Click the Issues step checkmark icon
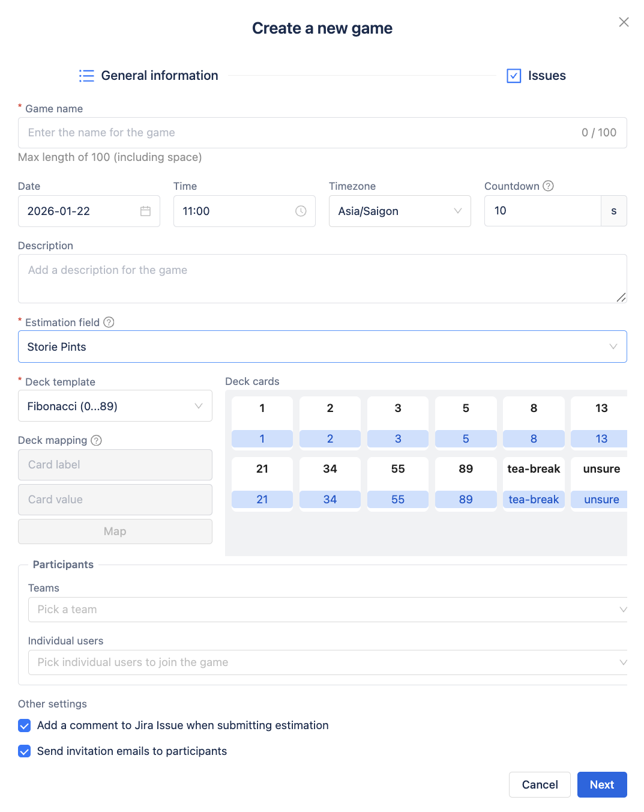The image size is (644, 812). [514, 76]
